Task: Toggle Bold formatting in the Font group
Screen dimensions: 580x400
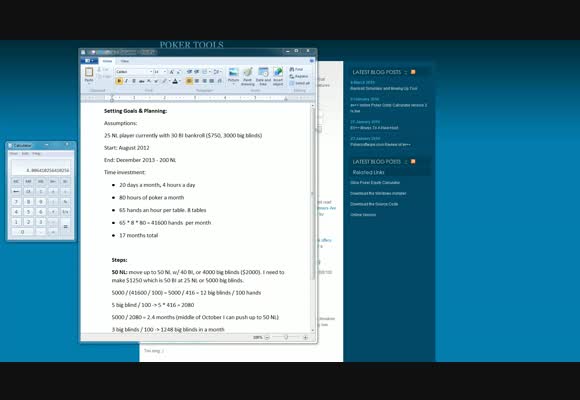Action: point(119,81)
